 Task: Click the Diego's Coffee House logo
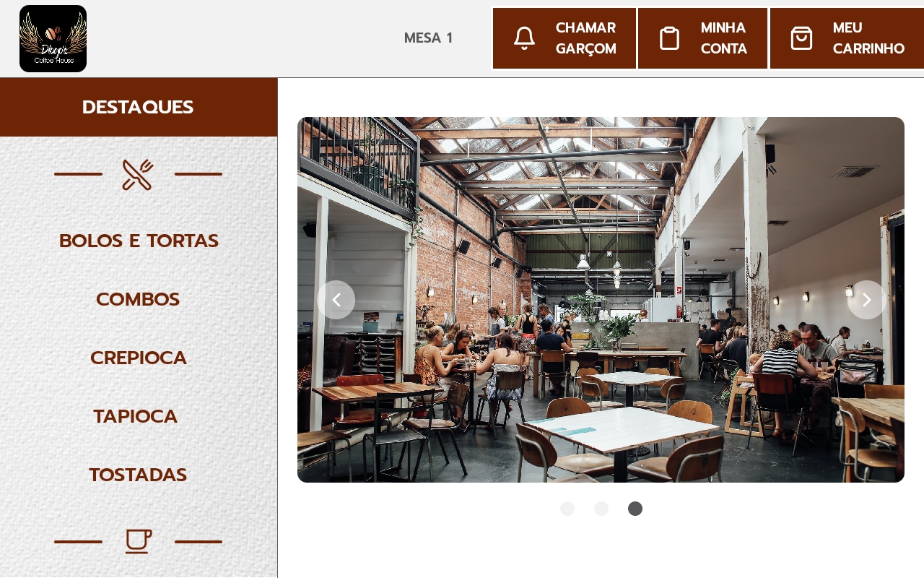pyautogui.click(x=53, y=38)
